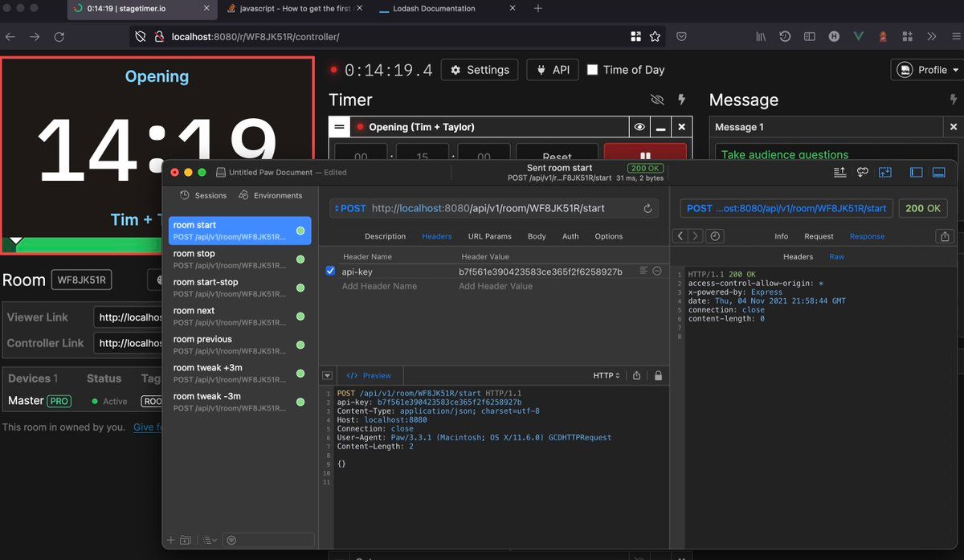
Task: Open Environments in the Paw sidebar
Action: 271,195
